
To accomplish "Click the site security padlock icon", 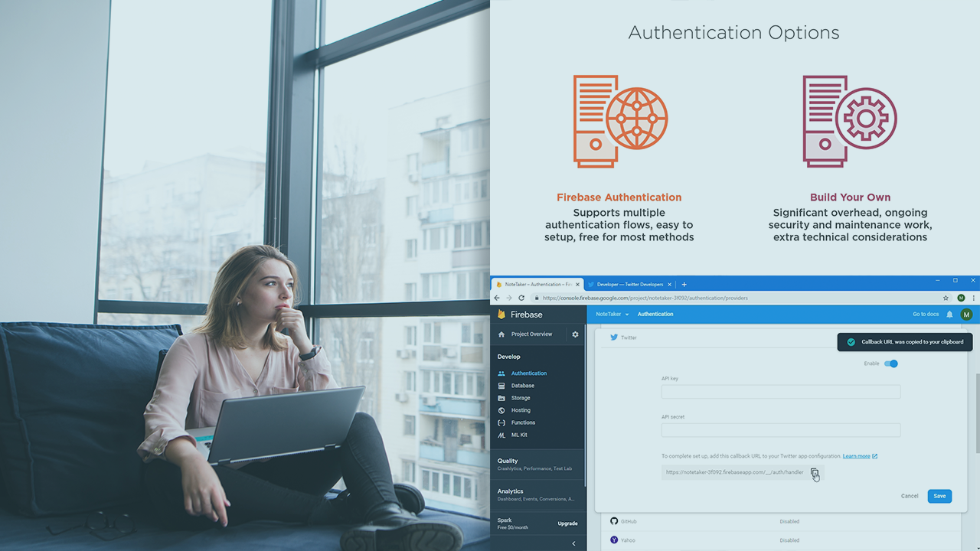I will pyautogui.click(x=537, y=298).
